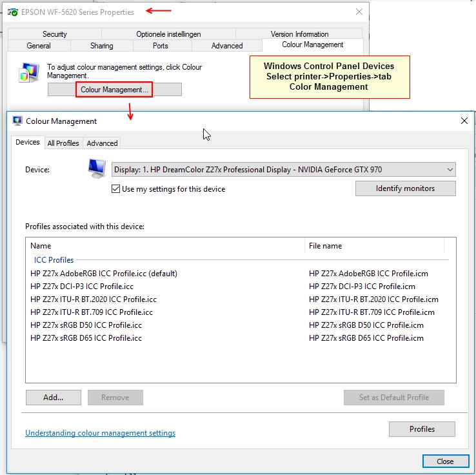Click the colour management monitor icon in the Properties window
The image size is (476, 475).
coord(29,72)
